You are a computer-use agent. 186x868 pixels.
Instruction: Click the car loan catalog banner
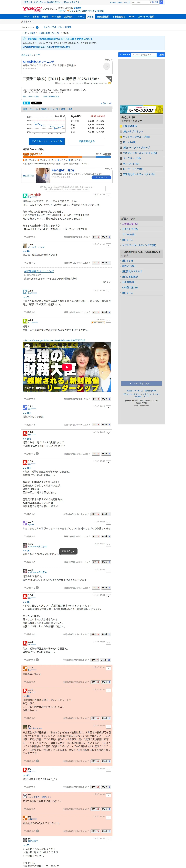[x=141, y=109]
